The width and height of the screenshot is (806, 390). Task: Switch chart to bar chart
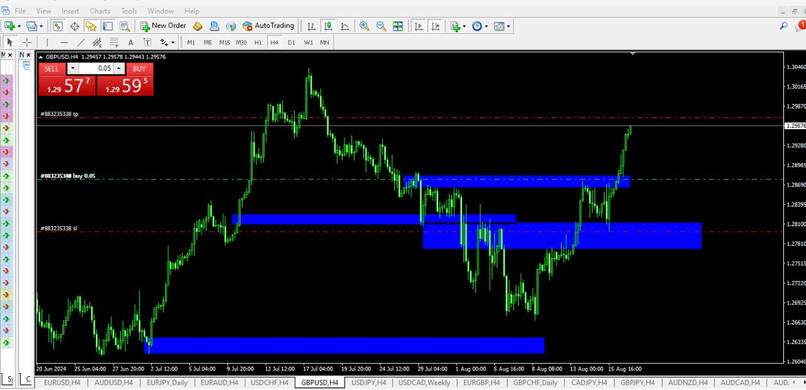tap(312, 26)
